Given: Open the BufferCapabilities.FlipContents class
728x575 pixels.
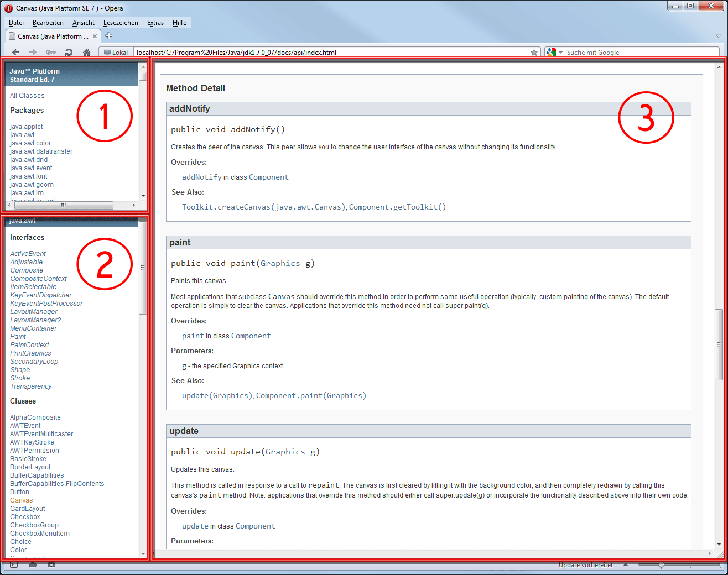Looking at the screenshot, I should [x=57, y=484].
